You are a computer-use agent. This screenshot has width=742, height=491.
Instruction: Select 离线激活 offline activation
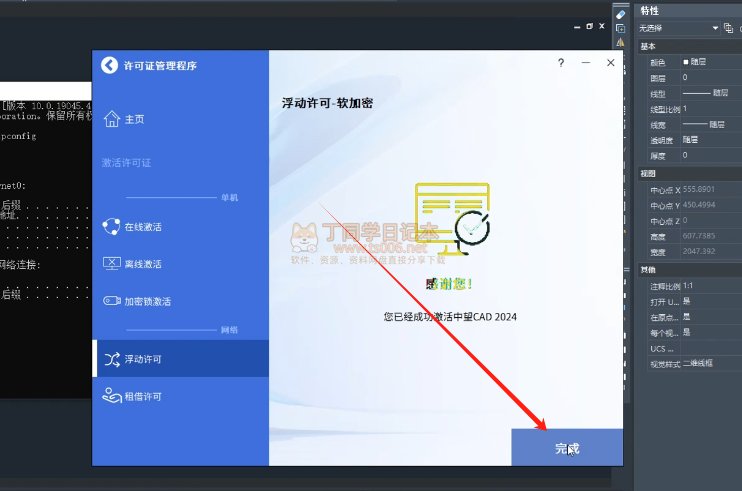click(x=132, y=264)
